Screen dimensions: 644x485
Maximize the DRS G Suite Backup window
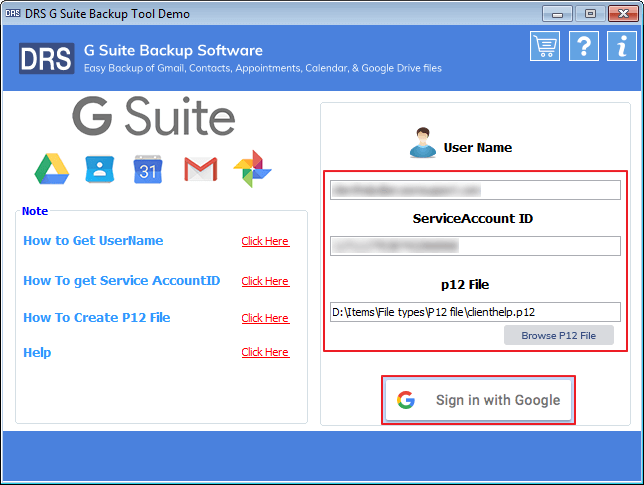(x=590, y=14)
